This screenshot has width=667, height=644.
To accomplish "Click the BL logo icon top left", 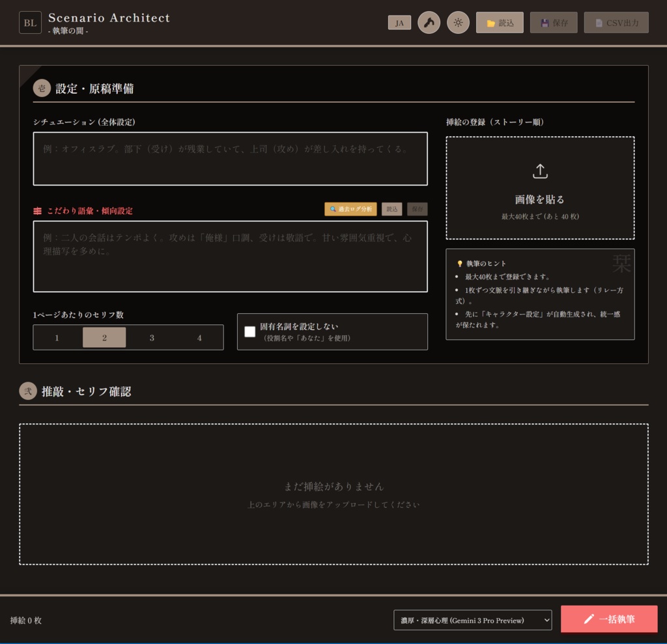I will [x=29, y=21].
